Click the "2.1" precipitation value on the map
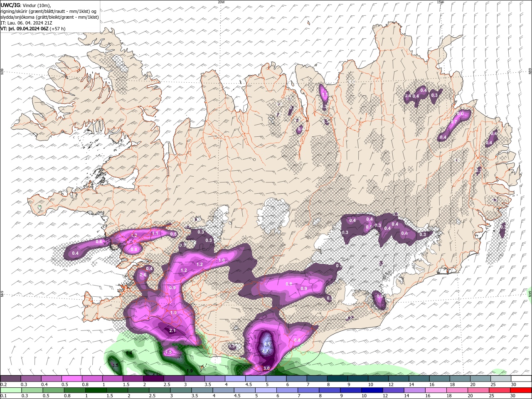The height and width of the screenshot is (399, 532). coord(172,331)
